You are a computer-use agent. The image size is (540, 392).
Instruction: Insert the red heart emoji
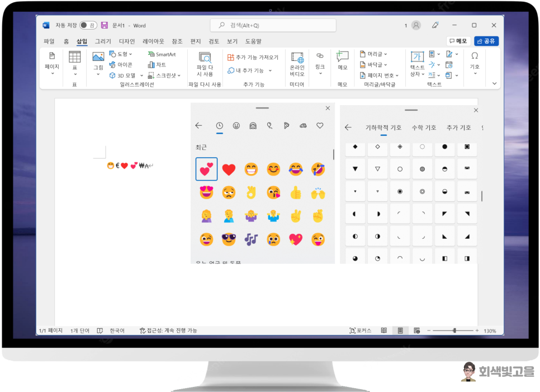[x=229, y=169]
